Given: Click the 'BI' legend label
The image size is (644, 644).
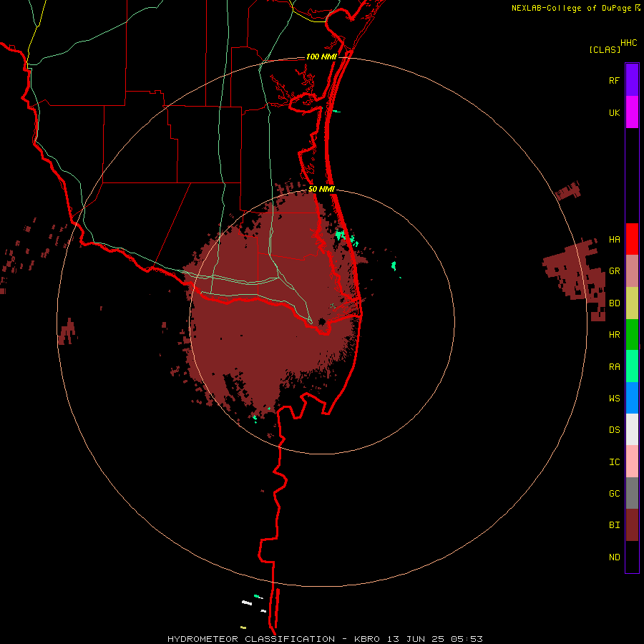Looking at the screenshot, I should 614,525.
